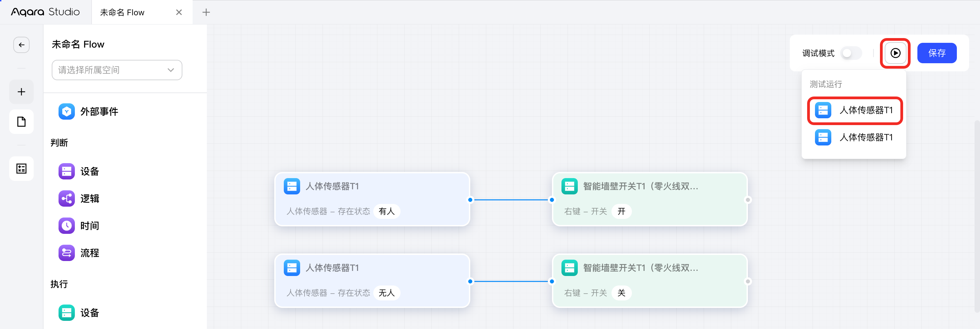Image resolution: width=980 pixels, height=329 pixels.
Task: Click the back arrow button in sidebar
Action: click(22, 45)
